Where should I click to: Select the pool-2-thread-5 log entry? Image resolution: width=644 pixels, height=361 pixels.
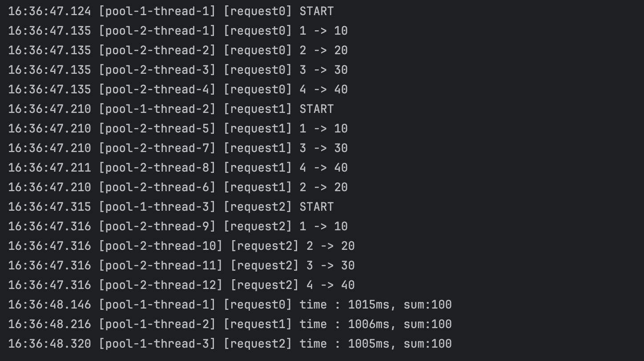click(178, 128)
